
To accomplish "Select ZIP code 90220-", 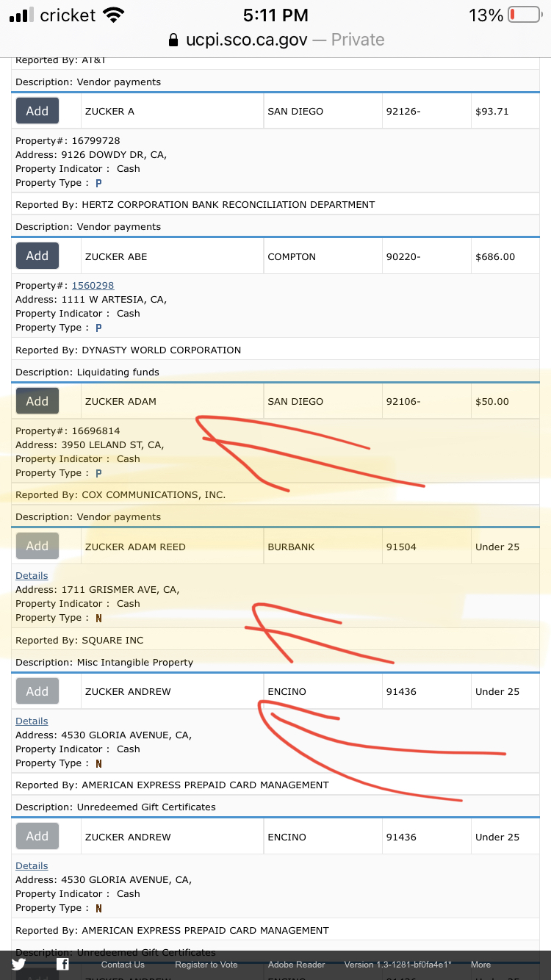I will (x=403, y=256).
